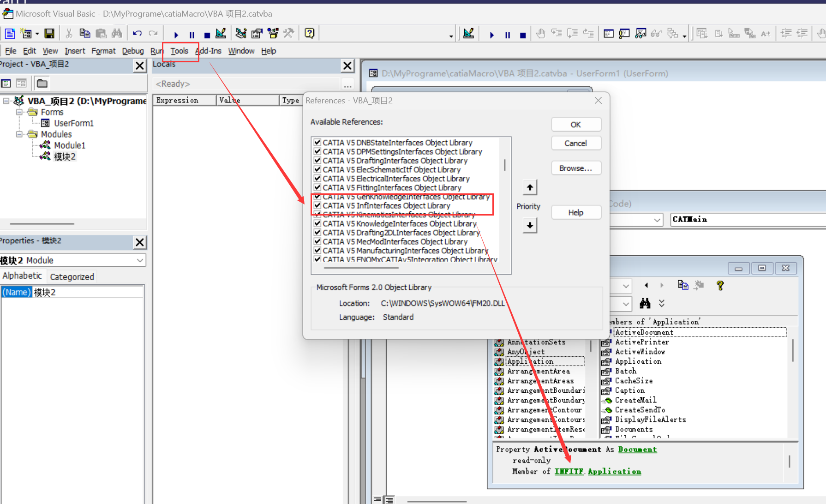
Task: Toggle CATIA V5 InfInterfaces Object Library checkbox
Action: [317, 205]
